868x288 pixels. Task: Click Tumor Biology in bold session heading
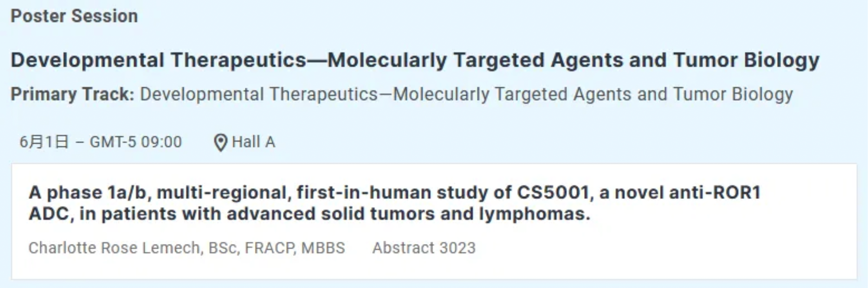746,60
